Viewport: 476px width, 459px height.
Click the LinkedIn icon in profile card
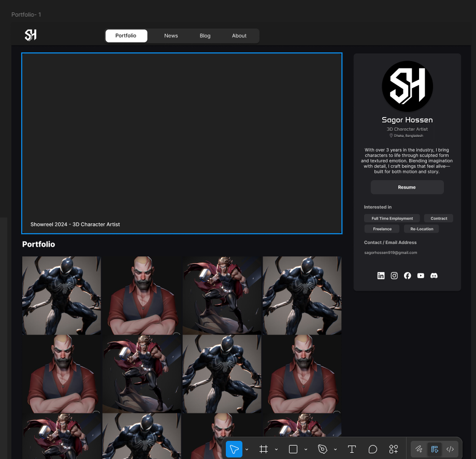[x=381, y=276]
